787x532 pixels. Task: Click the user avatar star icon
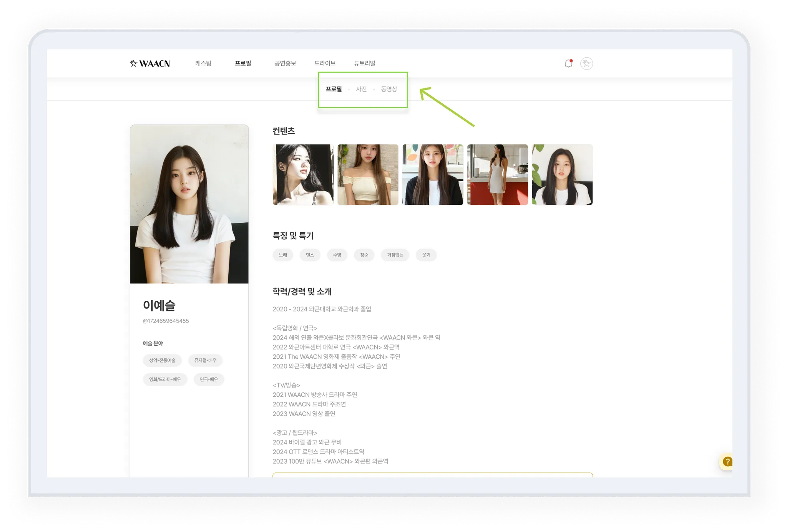tap(586, 63)
